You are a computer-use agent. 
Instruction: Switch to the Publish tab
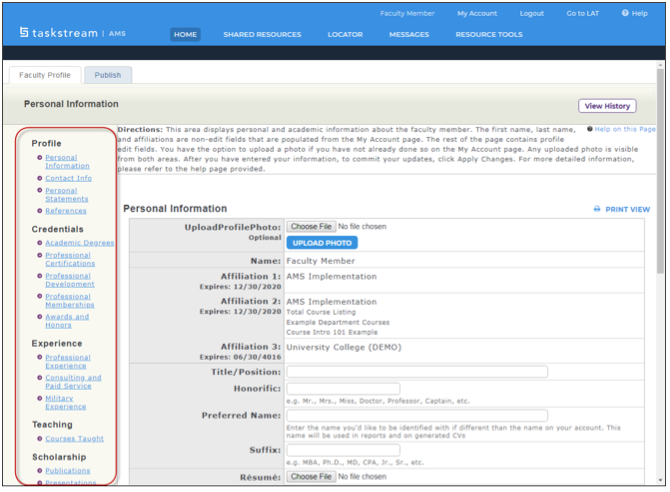pos(108,75)
